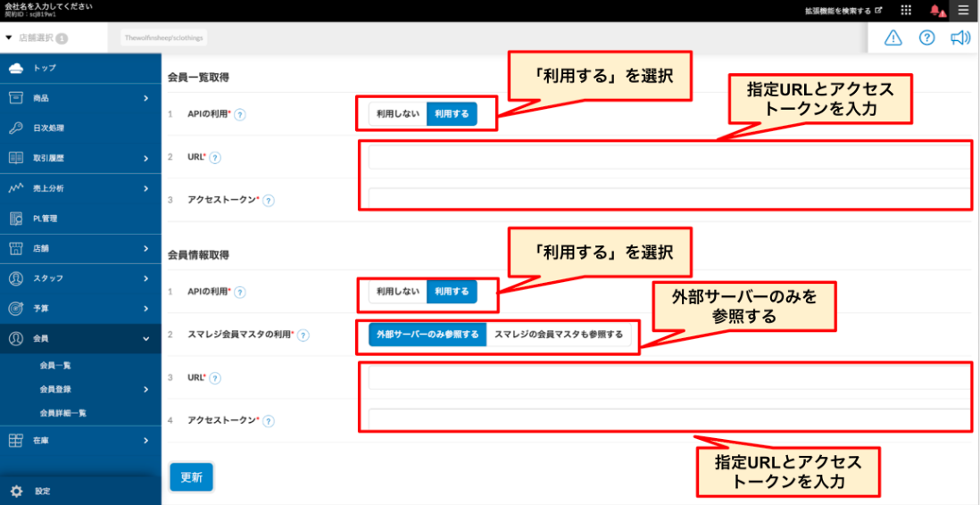The height and width of the screenshot is (505, 980).
Task: Click the URL field under 会員一覧取得
Action: point(668,158)
